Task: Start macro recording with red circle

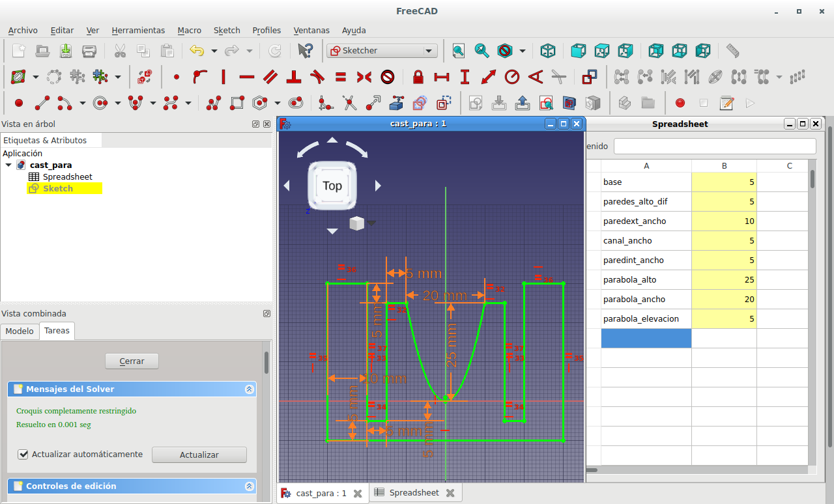Action: click(680, 103)
